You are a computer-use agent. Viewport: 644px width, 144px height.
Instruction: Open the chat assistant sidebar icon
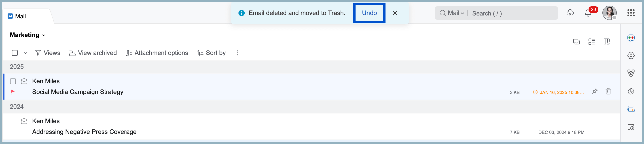[631, 38]
